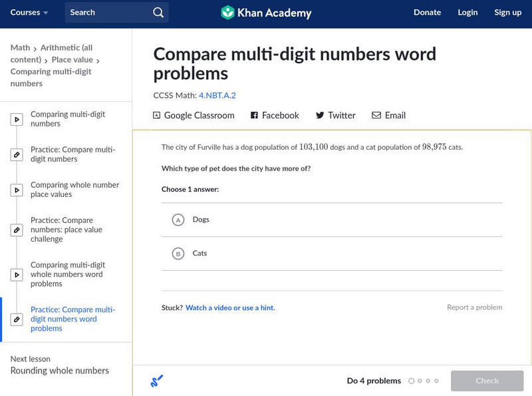
Task: Click the Sign up link
Action: pyautogui.click(x=507, y=13)
